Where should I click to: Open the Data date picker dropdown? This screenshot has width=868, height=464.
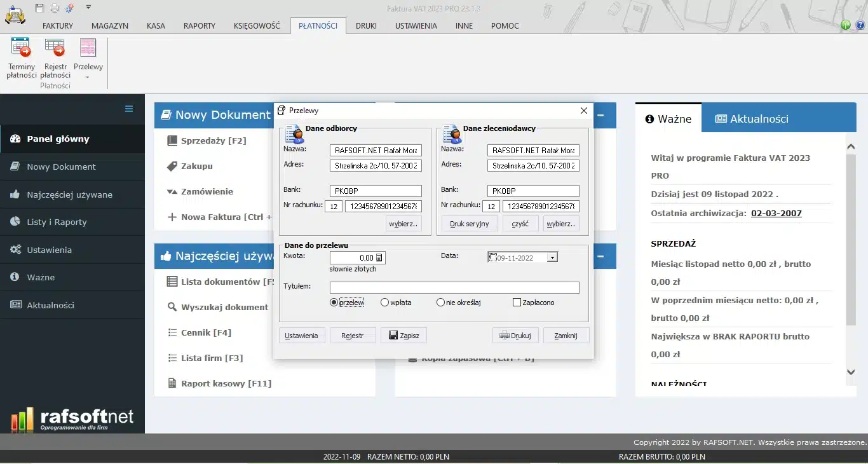pos(552,257)
